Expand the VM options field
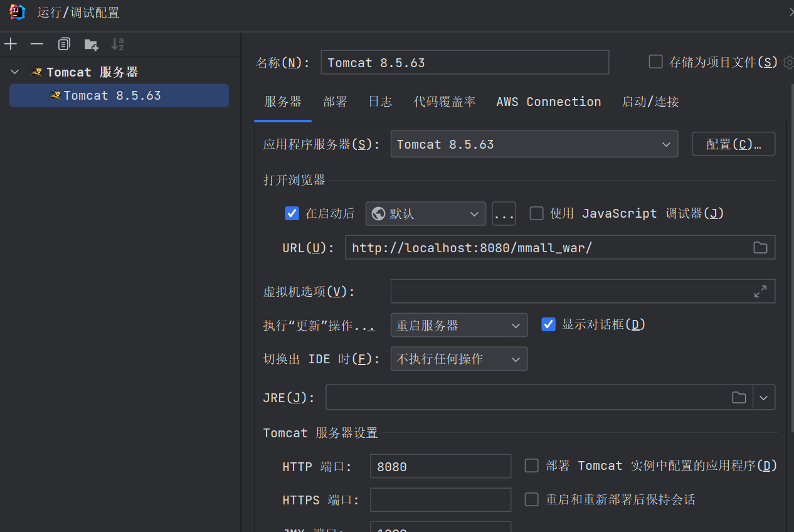The image size is (794, 532). coord(760,291)
